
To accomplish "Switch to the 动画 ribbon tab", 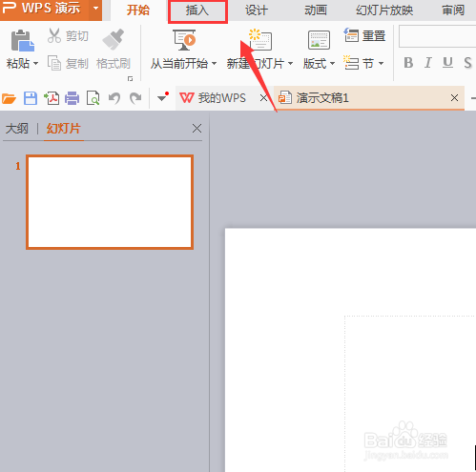I will pos(316,10).
